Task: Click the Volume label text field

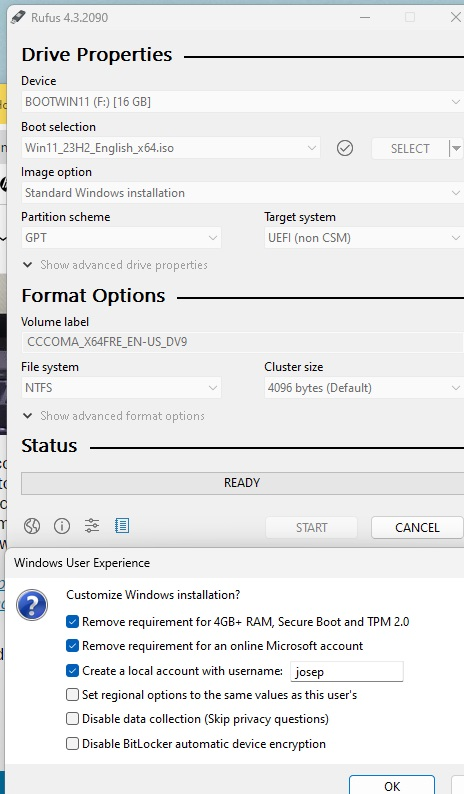Action: pyautogui.click(x=242, y=342)
